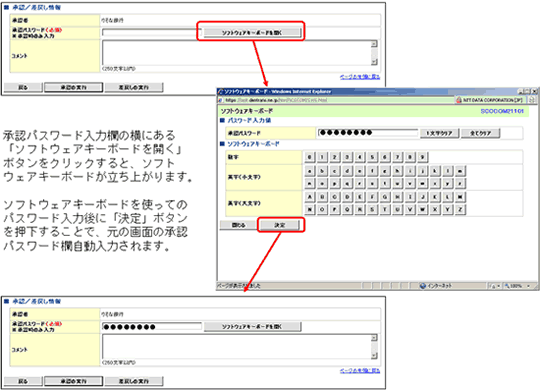Viewport: 540px width, 390px height.
Task: Select the digit 3 key
Action: (347, 157)
